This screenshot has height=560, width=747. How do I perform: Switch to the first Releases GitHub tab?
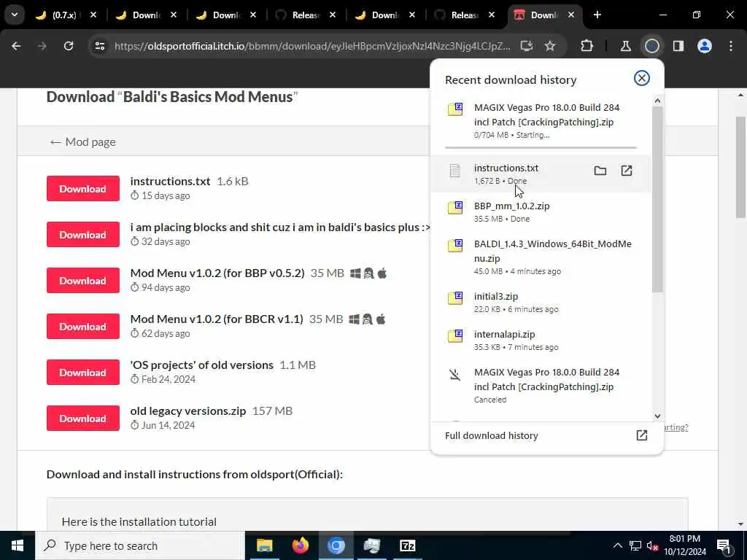click(306, 15)
